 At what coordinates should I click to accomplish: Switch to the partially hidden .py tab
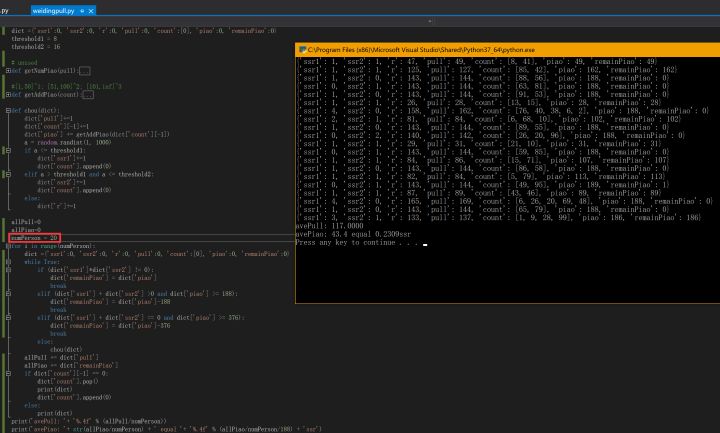pyautogui.click(x=6, y=9)
